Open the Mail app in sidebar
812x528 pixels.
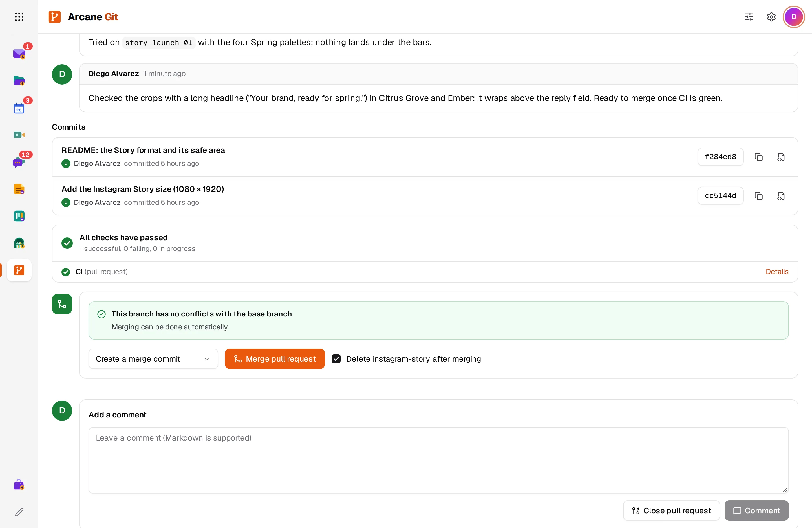point(19,54)
